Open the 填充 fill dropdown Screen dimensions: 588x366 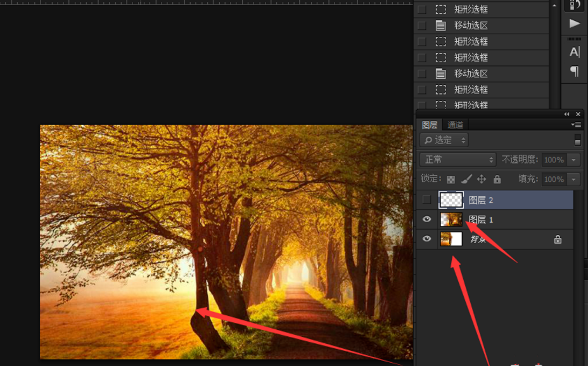pyautogui.click(x=572, y=179)
